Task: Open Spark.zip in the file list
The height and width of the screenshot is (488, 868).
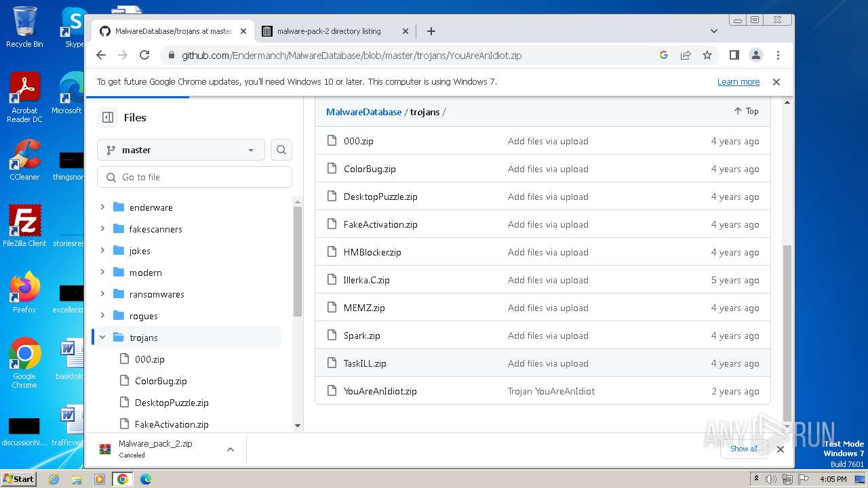Action: [x=362, y=335]
